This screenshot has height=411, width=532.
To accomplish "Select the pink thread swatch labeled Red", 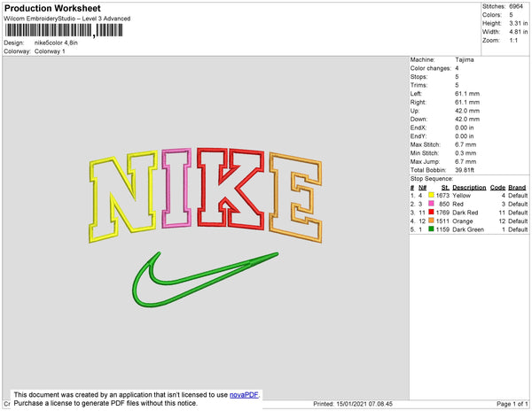I will click(x=431, y=204).
